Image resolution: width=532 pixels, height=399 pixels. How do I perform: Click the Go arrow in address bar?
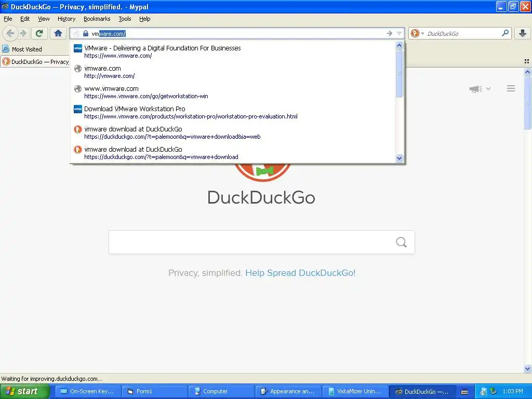click(x=390, y=33)
